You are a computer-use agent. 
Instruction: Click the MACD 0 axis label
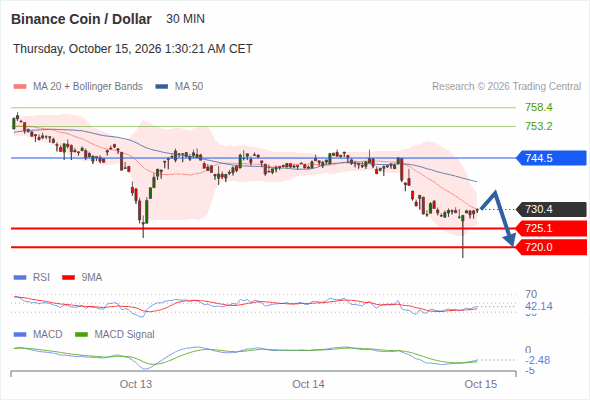[x=528, y=350]
